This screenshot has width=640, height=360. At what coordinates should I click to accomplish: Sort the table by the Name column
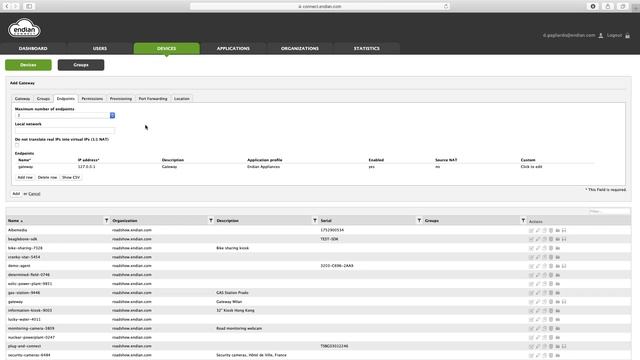click(x=15, y=220)
